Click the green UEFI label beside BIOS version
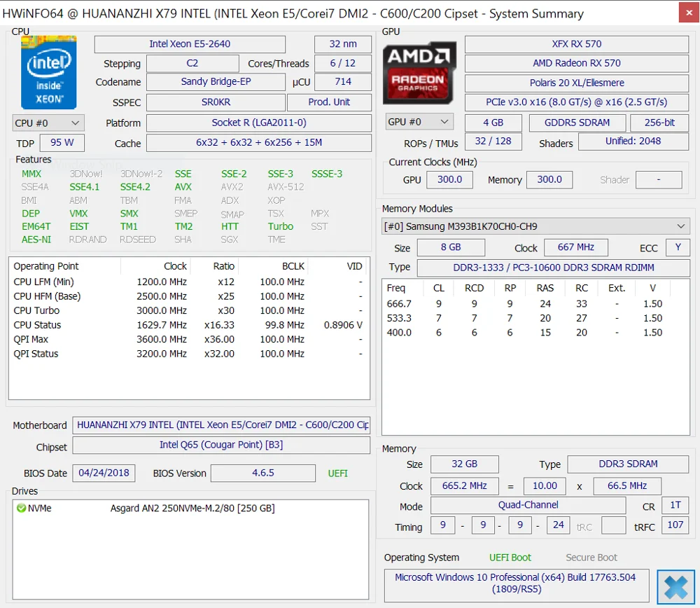The height and width of the screenshot is (608, 700). coord(337,474)
